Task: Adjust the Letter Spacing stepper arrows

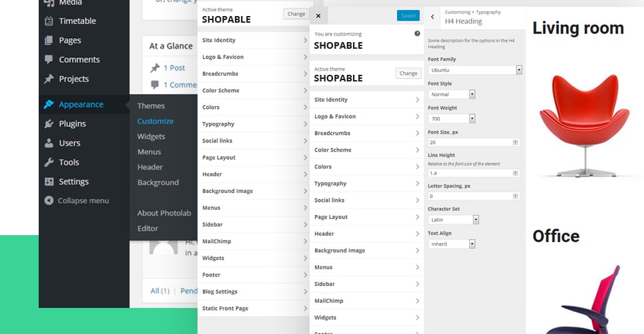Action: pyautogui.click(x=515, y=196)
